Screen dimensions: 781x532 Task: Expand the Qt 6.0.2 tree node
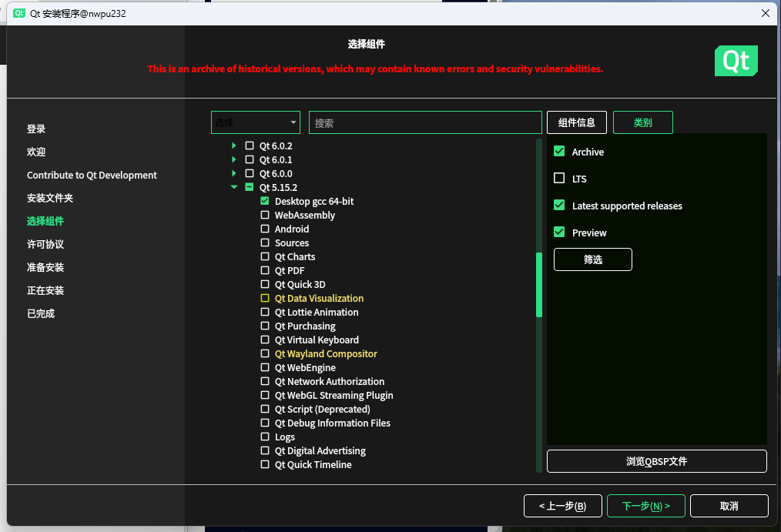[x=234, y=146]
